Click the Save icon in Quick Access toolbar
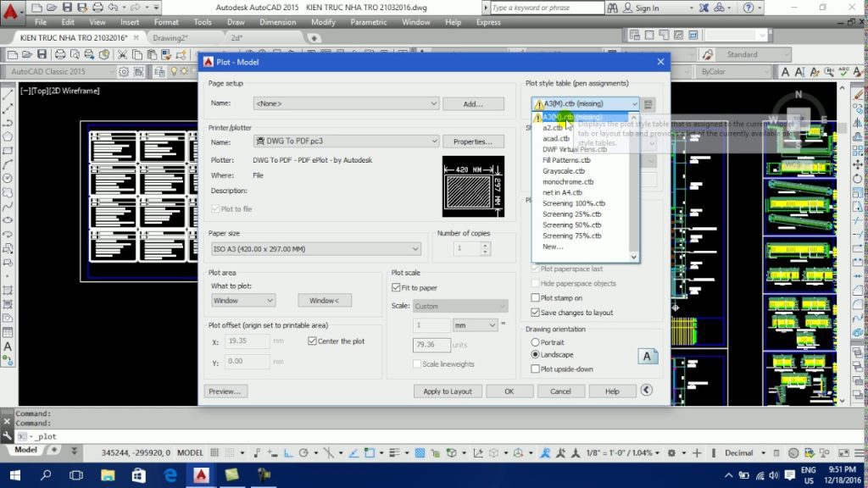The height and width of the screenshot is (488, 868). (x=65, y=8)
